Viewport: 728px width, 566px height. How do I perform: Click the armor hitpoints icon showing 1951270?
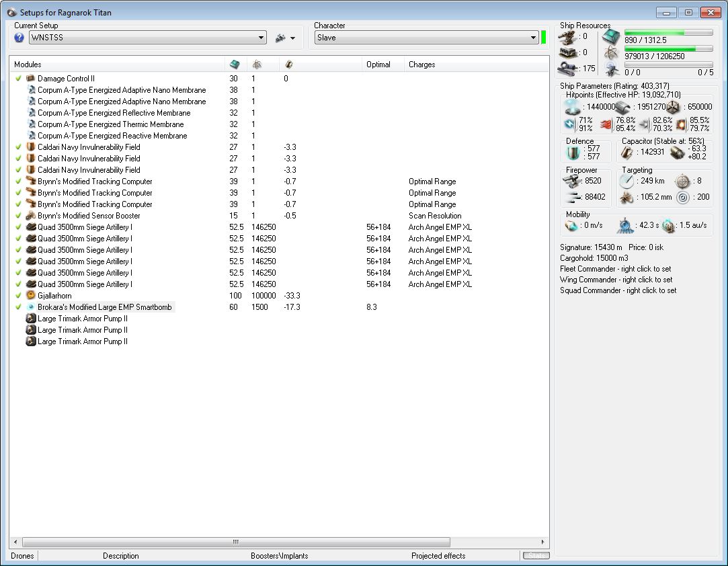pyautogui.click(x=622, y=108)
